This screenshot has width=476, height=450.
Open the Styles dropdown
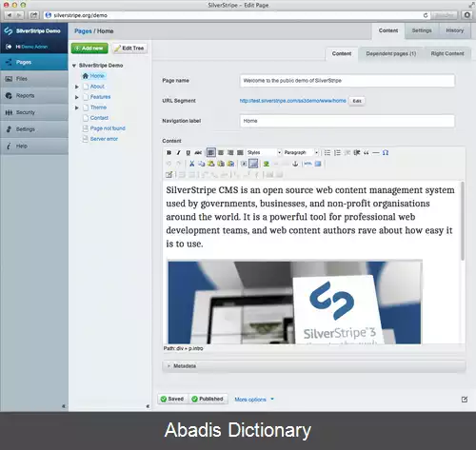[264, 152]
